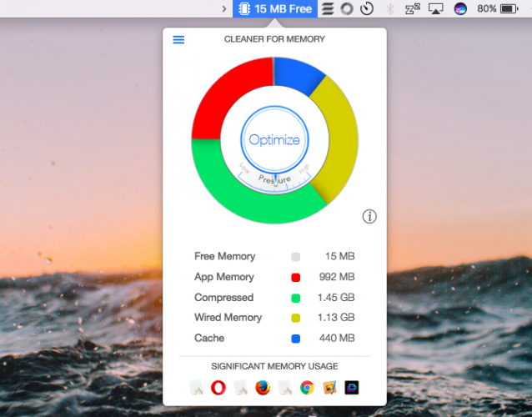Click the Free Memory label

pos(224,257)
